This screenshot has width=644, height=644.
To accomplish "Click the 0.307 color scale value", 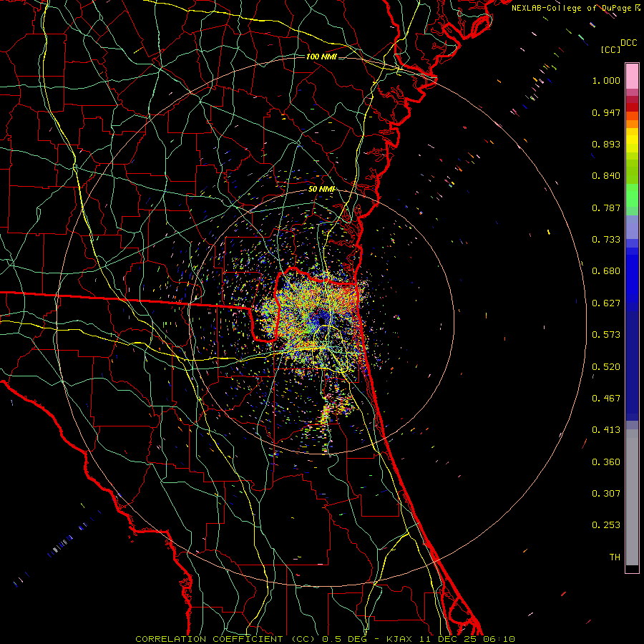I will point(606,494).
